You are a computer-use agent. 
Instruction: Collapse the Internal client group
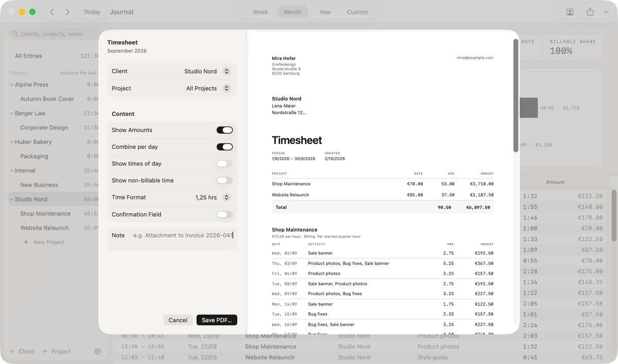tap(12, 170)
